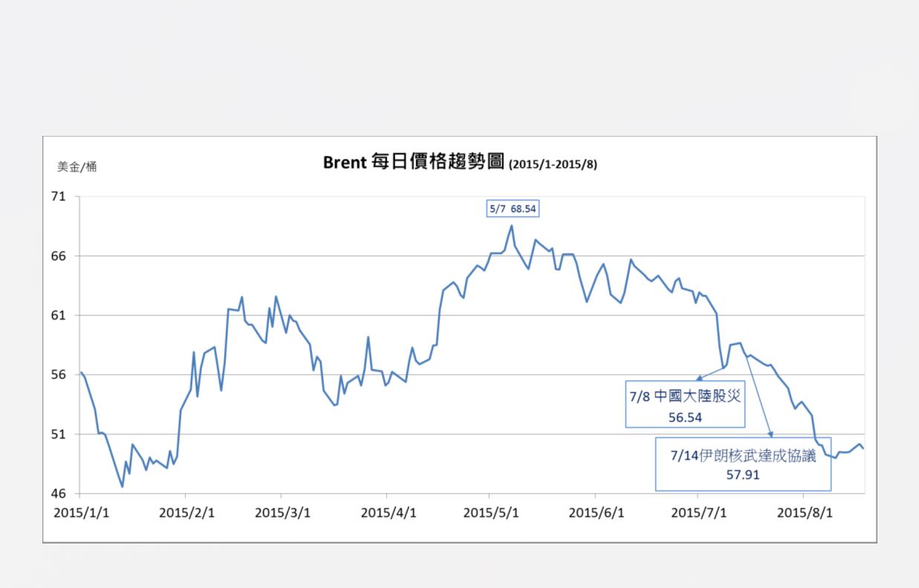Click the chart title "Brent 每日價格趨勢圖"

[x=414, y=163]
